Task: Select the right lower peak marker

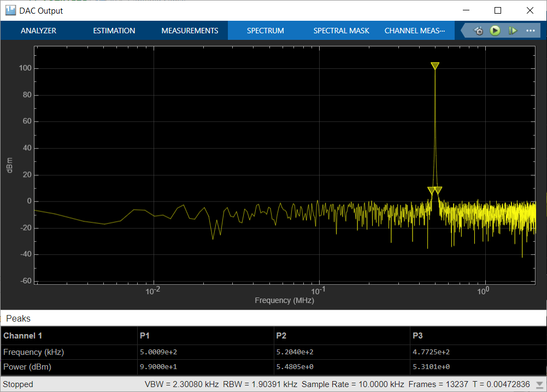Action: (438, 190)
